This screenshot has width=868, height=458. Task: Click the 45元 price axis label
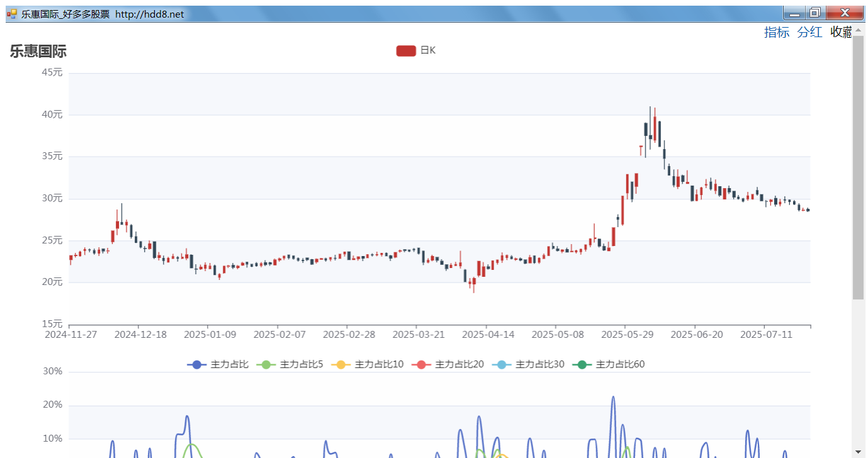(52, 72)
